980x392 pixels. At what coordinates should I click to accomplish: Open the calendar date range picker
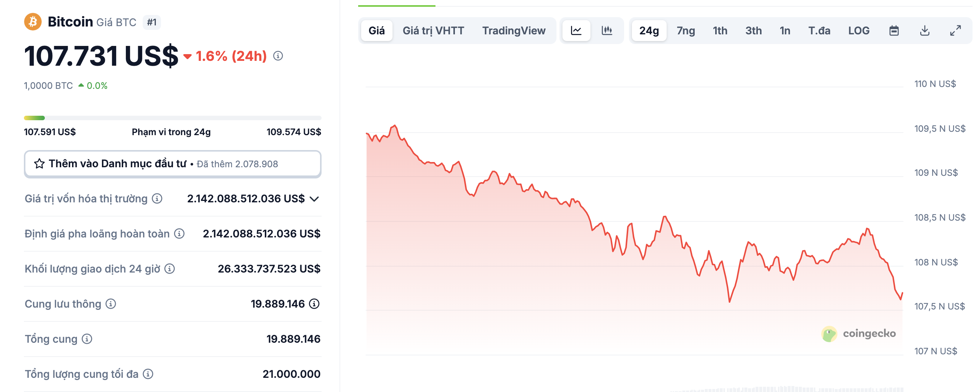[x=894, y=30]
